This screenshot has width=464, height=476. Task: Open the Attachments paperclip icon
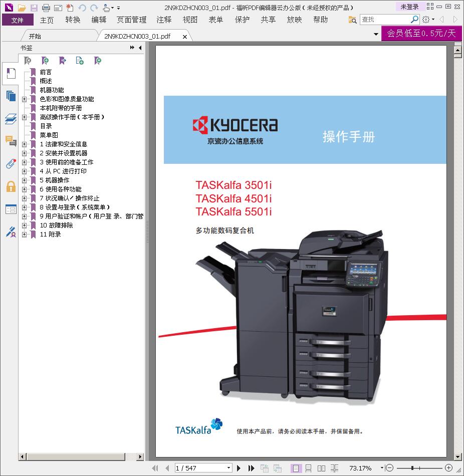11,163
